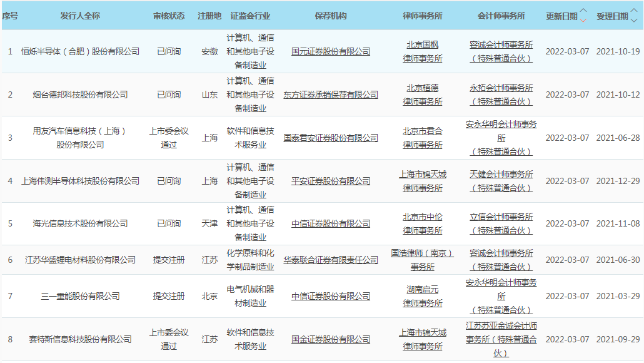Click 国金证券股份有限公司 link

pos(331,339)
